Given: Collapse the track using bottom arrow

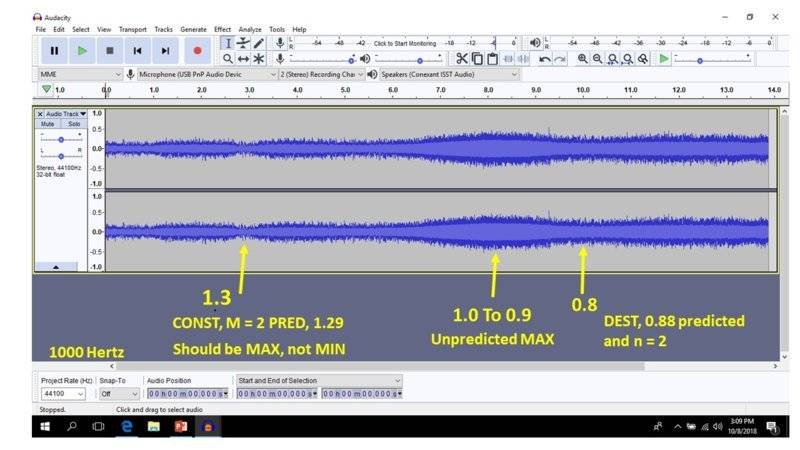Looking at the screenshot, I should coord(56,267).
